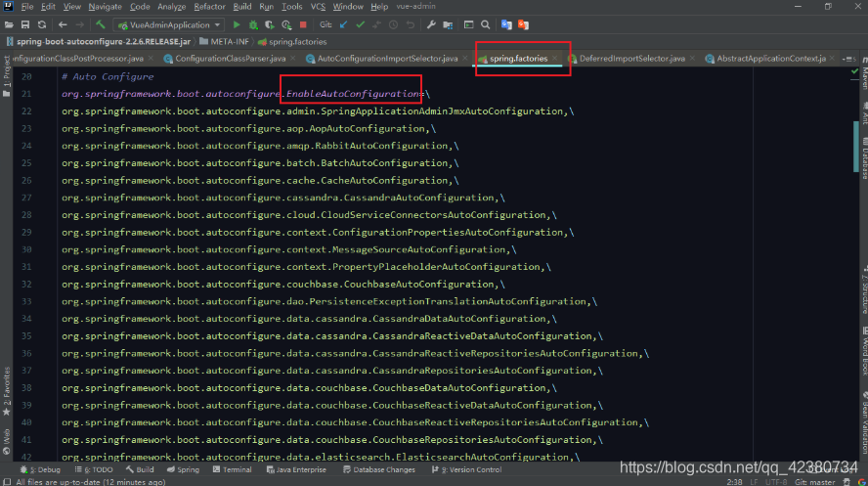868x486 pixels.
Task: Click the Run Anything terminal icon
Action: (468, 24)
